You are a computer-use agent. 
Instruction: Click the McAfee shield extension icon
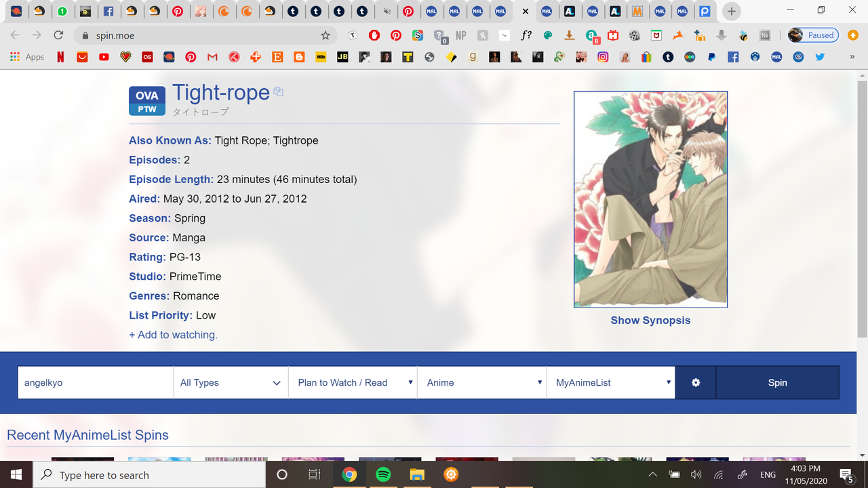656,35
